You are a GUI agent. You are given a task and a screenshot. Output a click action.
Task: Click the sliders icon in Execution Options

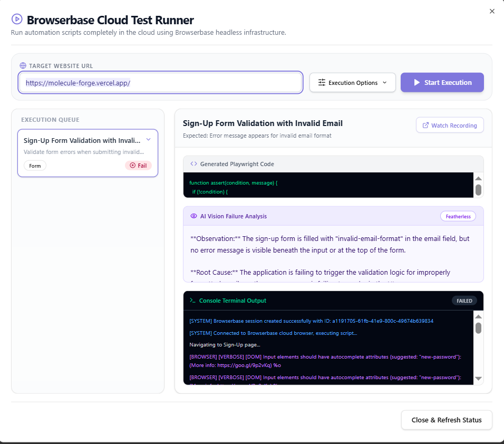click(322, 83)
